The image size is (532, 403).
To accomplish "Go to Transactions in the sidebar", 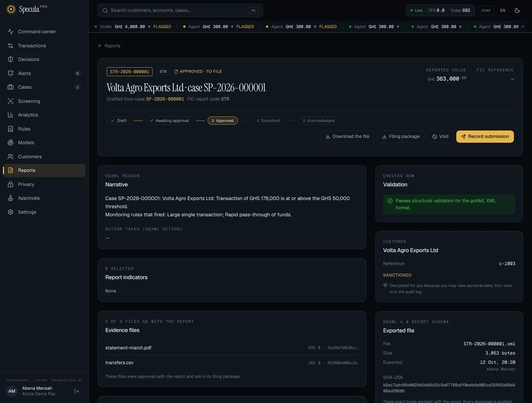I will click(x=44, y=46).
